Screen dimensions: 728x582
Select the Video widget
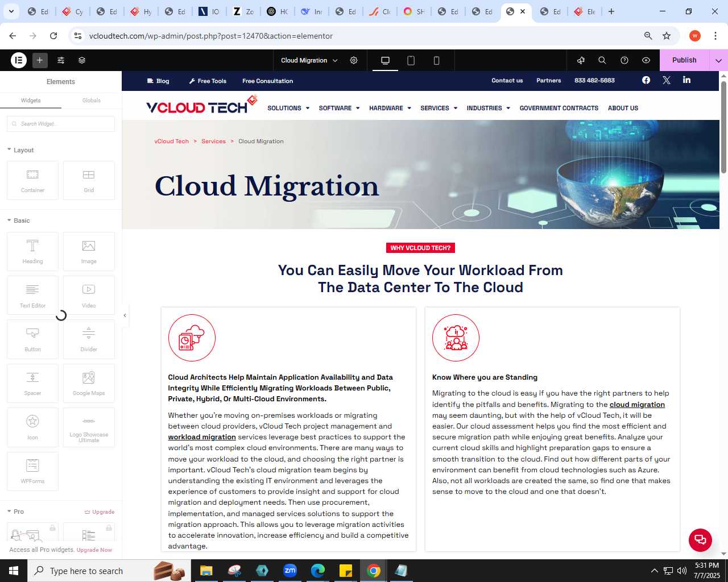(x=89, y=295)
